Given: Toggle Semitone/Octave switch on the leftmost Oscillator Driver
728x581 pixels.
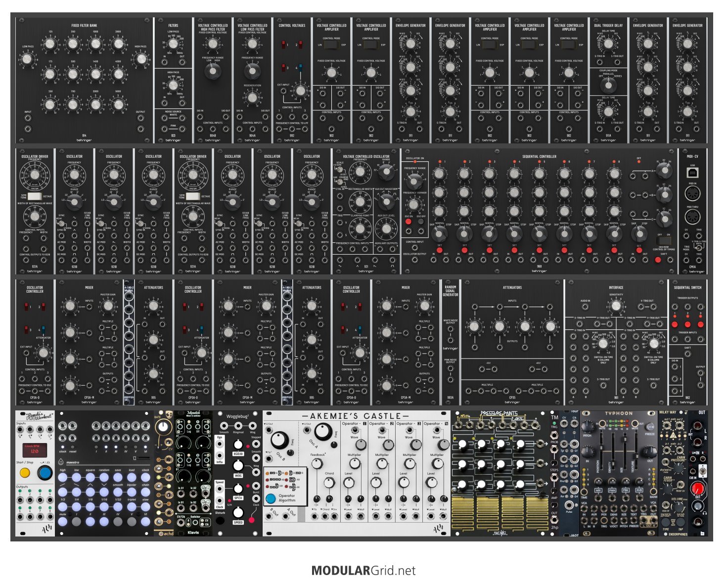Looking at the screenshot, I should click(x=35, y=197).
